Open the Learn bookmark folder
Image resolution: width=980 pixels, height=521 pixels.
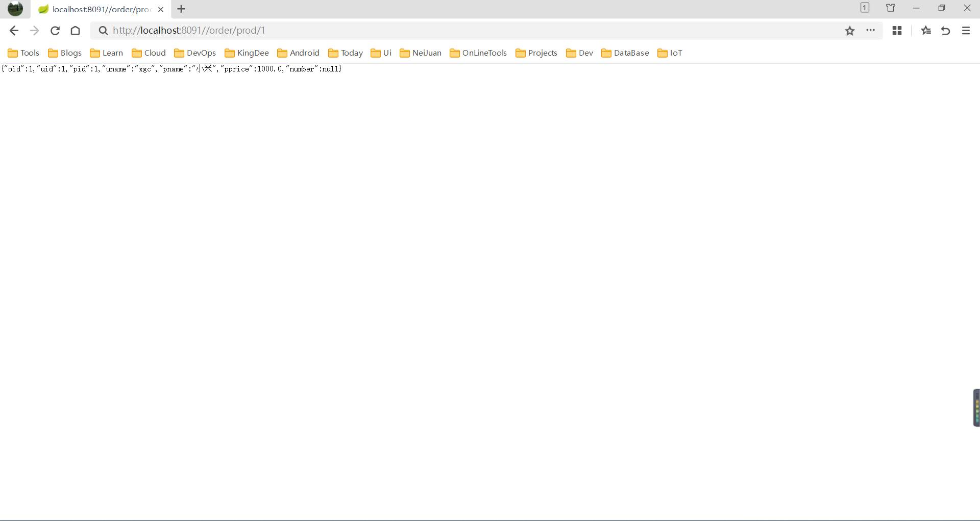pyautogui.click(x=106, y=53)
